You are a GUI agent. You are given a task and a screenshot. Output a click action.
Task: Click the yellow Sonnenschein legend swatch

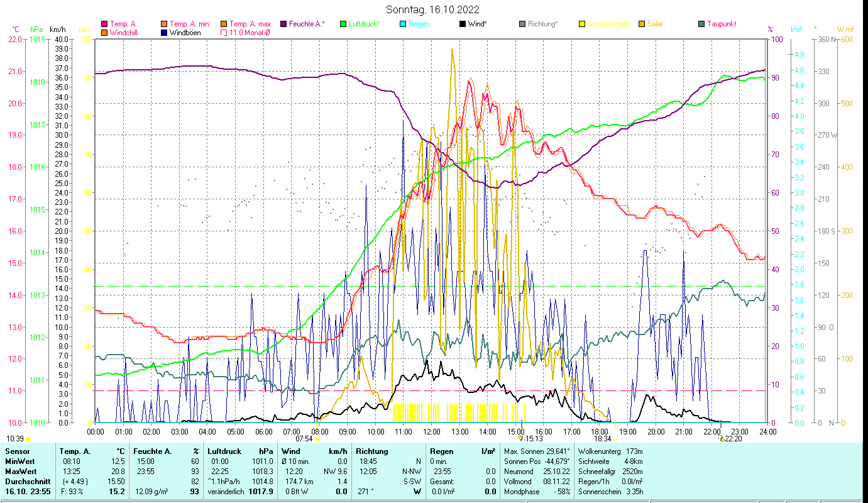click(x=582, y=24)
